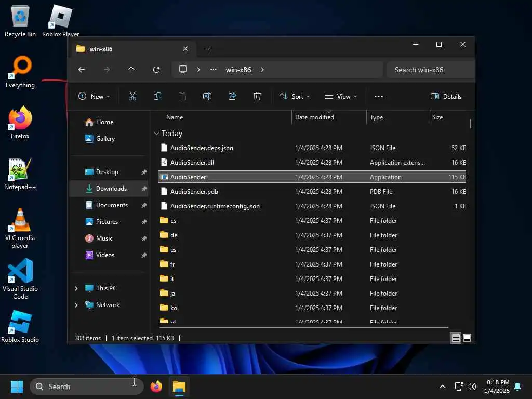Screen dimensions: 532x399
Task: Go up one folder level
Action: coord(131,70)
